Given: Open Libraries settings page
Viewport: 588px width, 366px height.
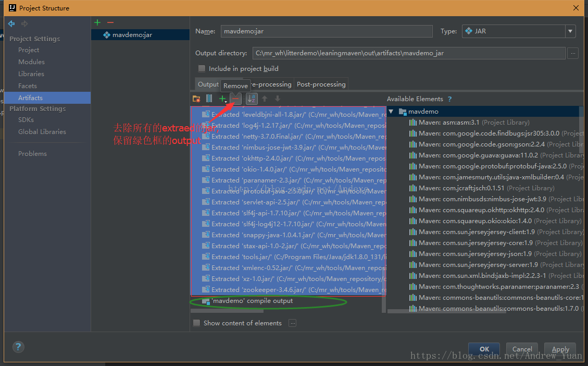Looking at the screenshot, I should pos(31,74).
